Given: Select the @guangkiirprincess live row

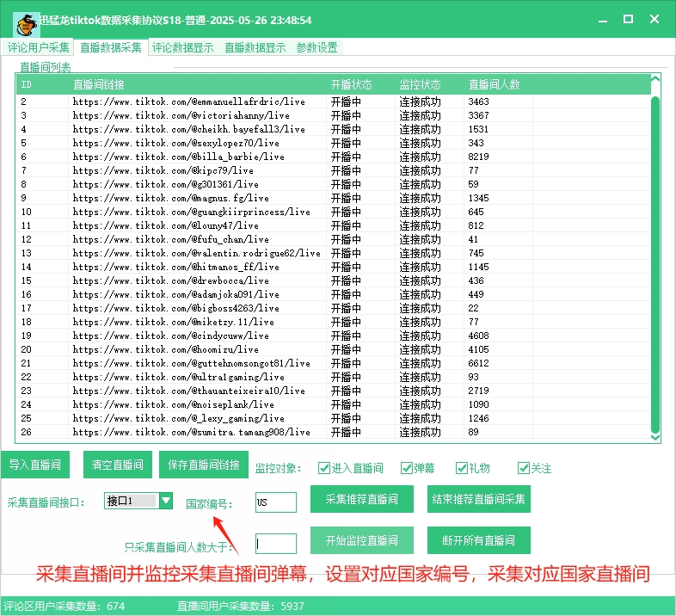Looking at the screenshot, I should (x=333, y=212).
